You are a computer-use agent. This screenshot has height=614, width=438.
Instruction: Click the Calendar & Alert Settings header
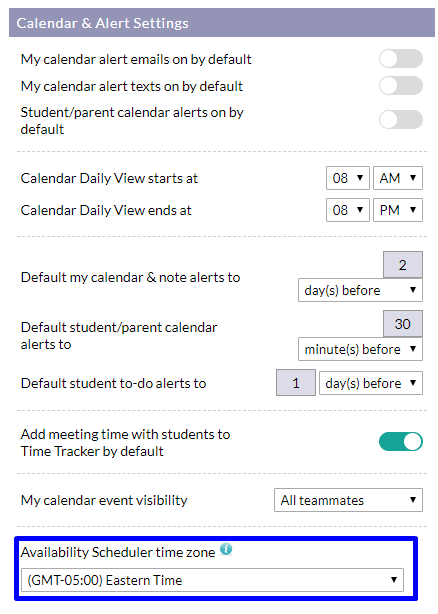222,23
